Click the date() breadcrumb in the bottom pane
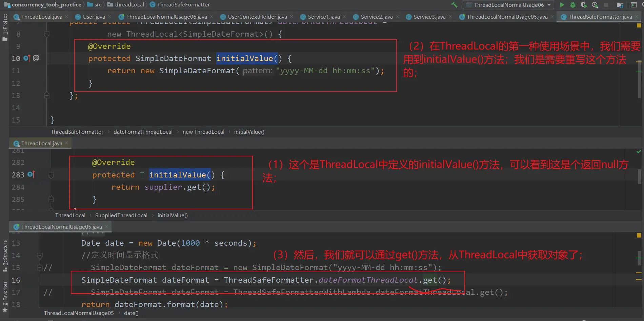Viewport: 644px width, 321px height. tap(131, 313)
